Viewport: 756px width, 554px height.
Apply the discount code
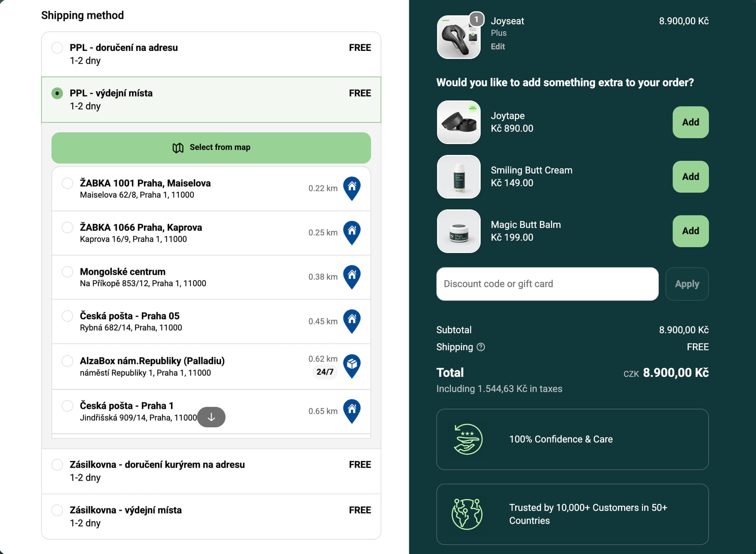pos(687,284)
